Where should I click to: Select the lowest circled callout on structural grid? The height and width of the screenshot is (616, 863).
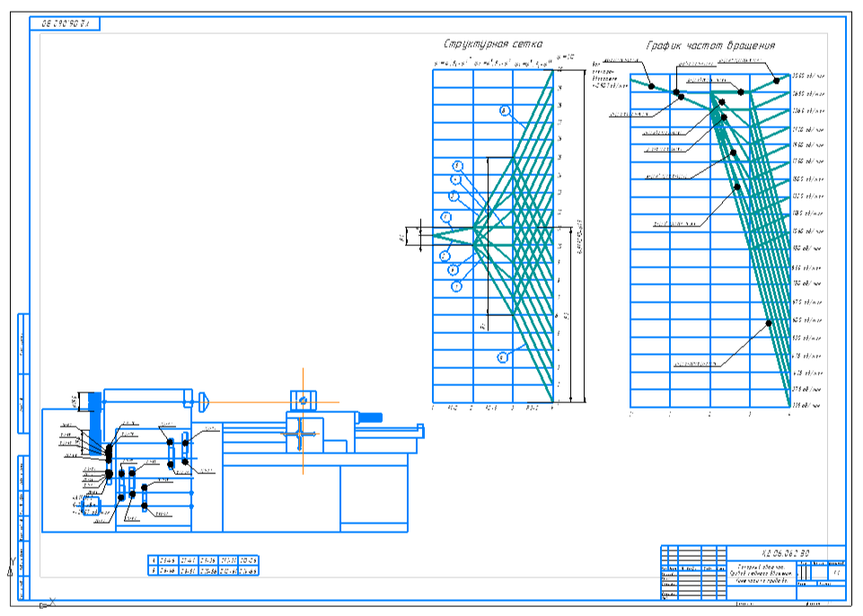503,357
